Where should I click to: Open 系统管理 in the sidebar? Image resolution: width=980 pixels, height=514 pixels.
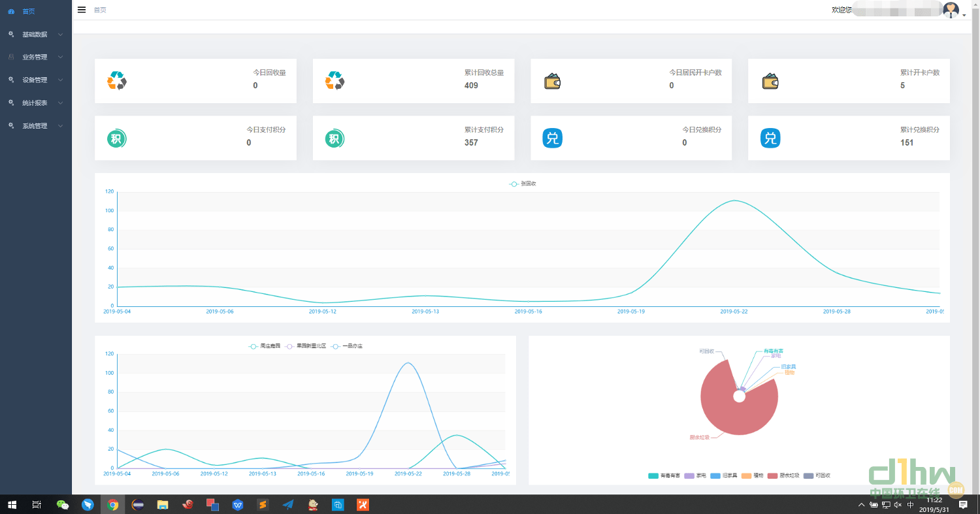click(35, 125)
